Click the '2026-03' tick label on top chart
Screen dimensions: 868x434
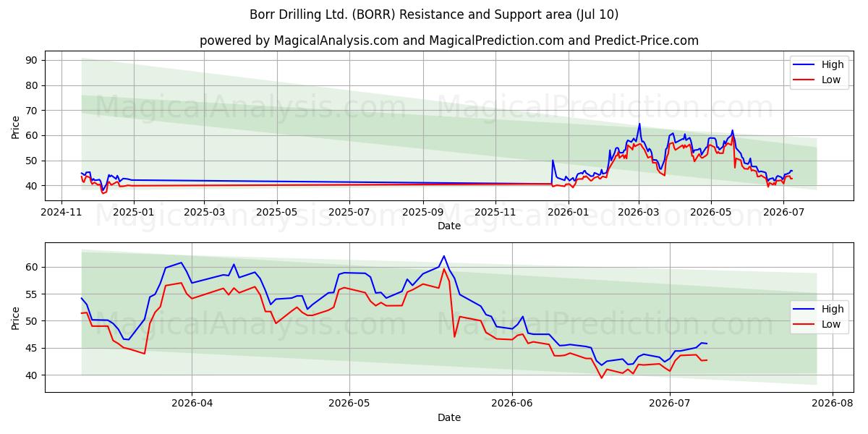click(639, 212)
